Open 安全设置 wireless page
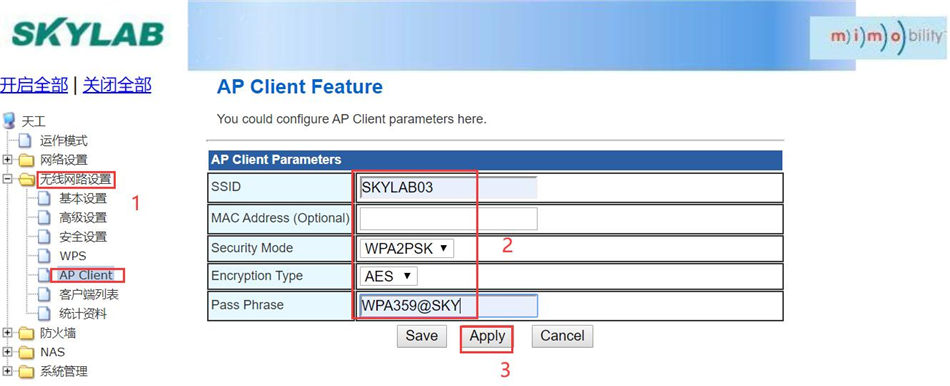The height and width of the screenshot is (386, 950). point(83,237)
